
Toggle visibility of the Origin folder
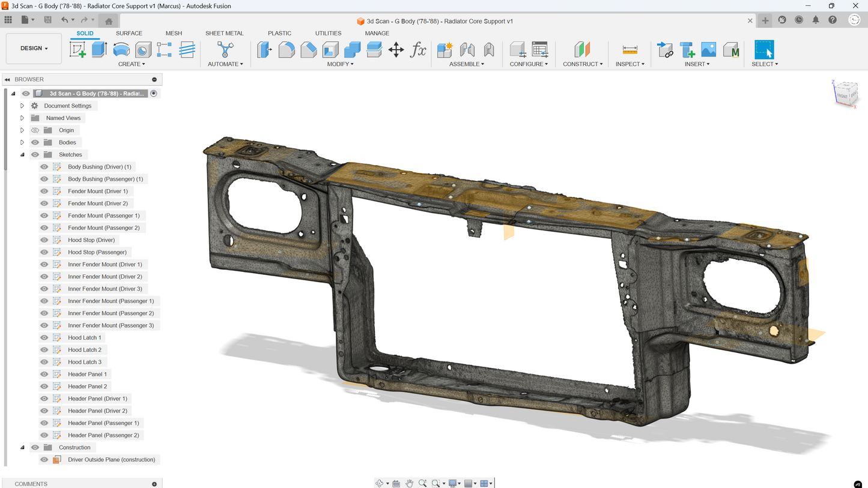[35, 130]
